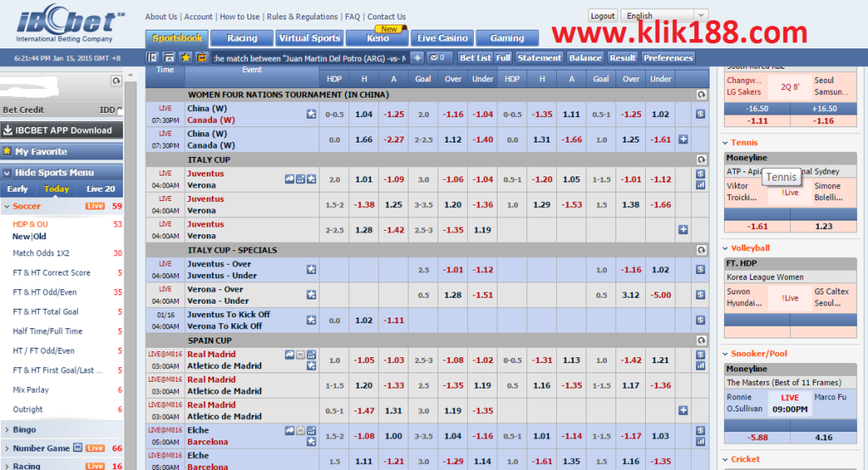Open statistics icon for Juventus Verona
The image size is (868, 470).
(301, 179)
